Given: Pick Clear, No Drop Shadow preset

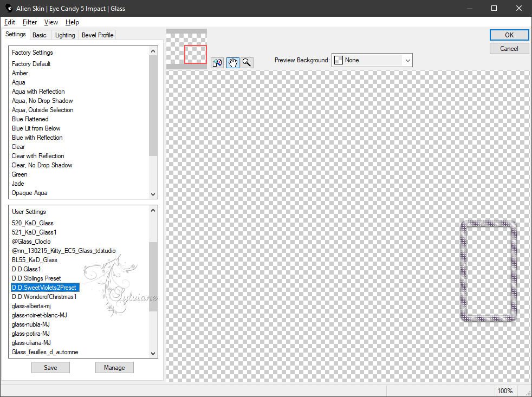Looking at the screenshot, I should [42, 165].
